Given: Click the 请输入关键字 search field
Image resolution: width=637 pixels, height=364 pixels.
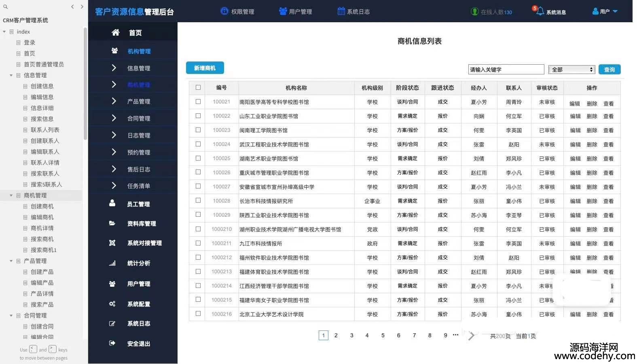Looking at the screenshot, I should (x=506, y=70).
